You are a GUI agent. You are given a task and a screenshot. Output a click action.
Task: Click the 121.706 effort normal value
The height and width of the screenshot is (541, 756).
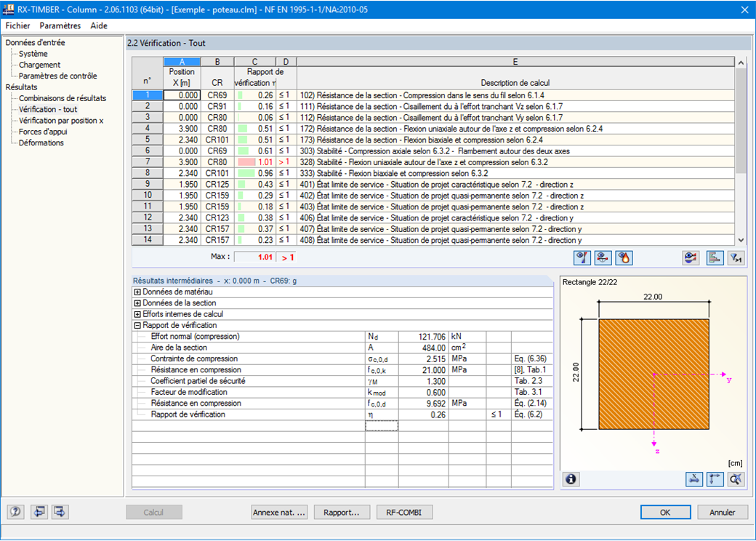[x=423, y=337]
